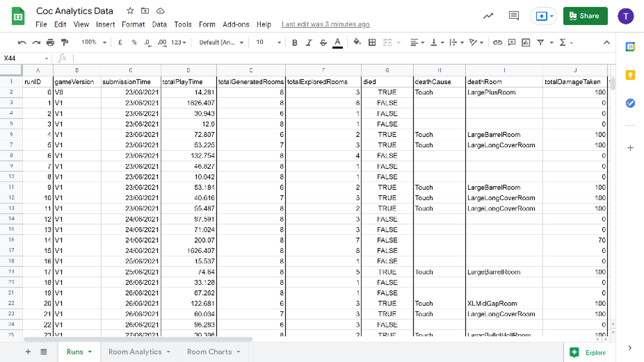Toggle strikethrough formatting
Viewport: 644px width, 362px height.
[x=323, y=42]
